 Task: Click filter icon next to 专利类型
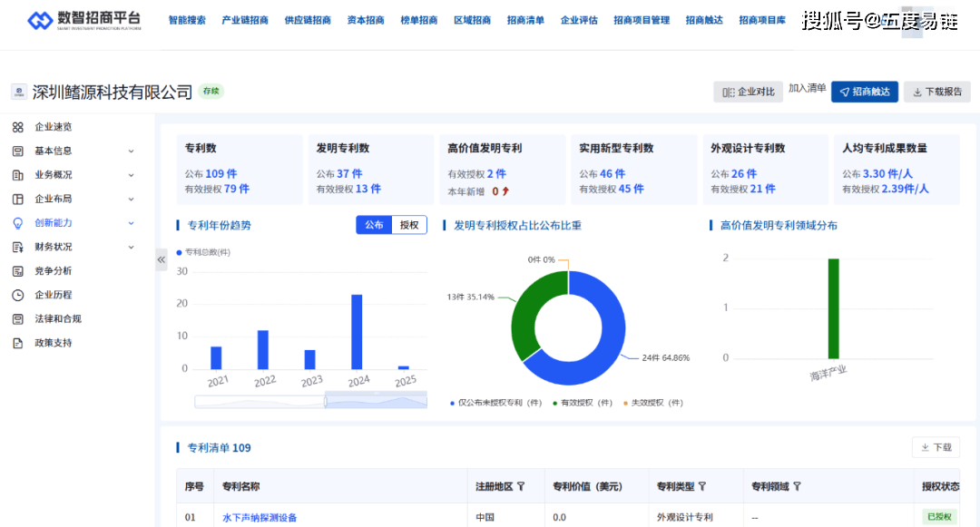point(702,487)
